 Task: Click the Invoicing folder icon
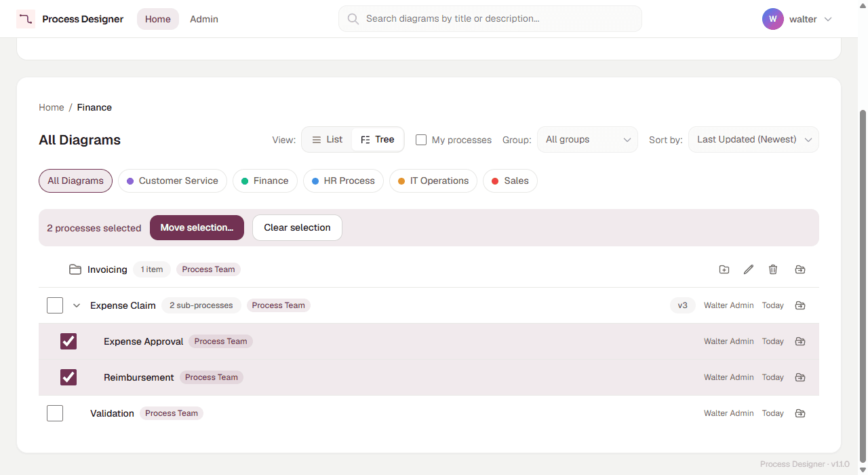tap(75, 269)
